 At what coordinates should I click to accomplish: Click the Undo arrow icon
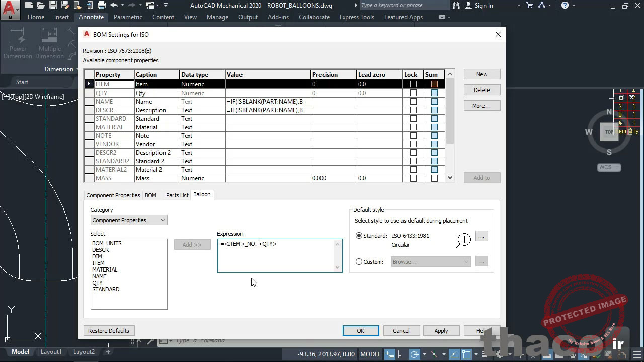click(x=115, y=5)
